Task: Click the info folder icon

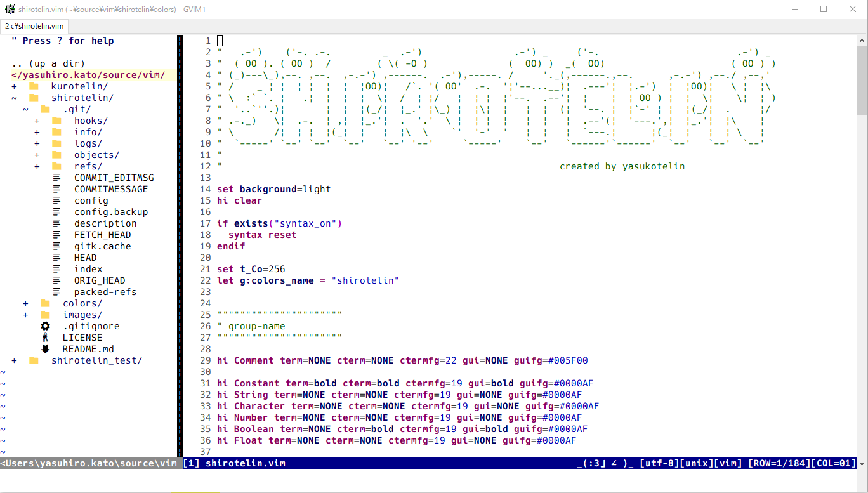Action: 56,132
